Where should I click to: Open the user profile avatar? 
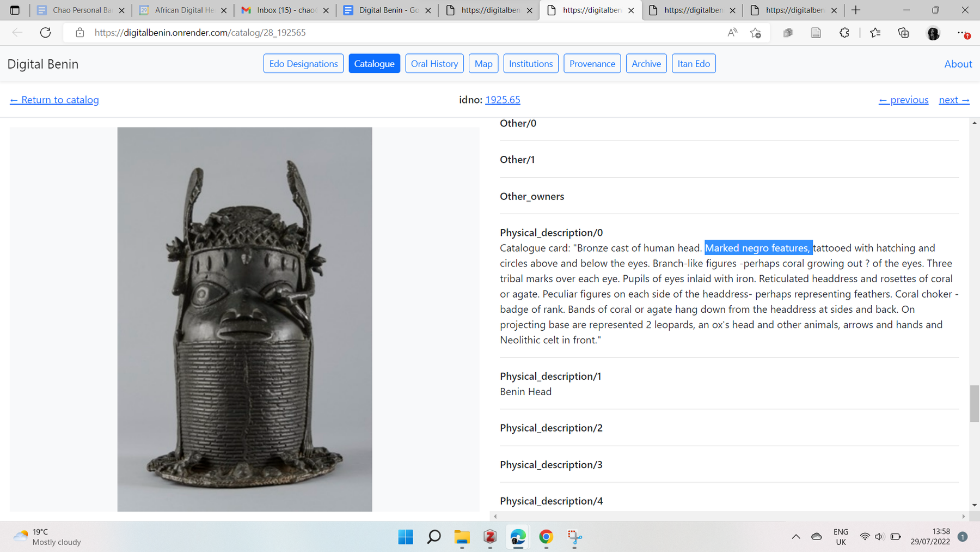point(933,33)
